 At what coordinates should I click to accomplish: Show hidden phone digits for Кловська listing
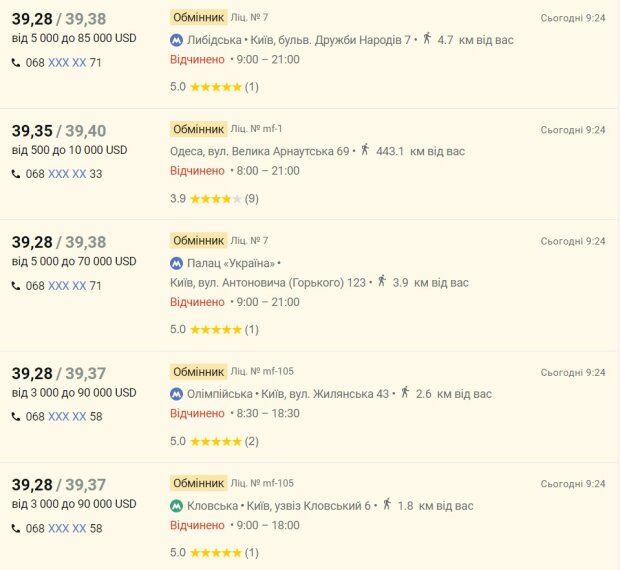pyautogui.click(x=67, y=528)
